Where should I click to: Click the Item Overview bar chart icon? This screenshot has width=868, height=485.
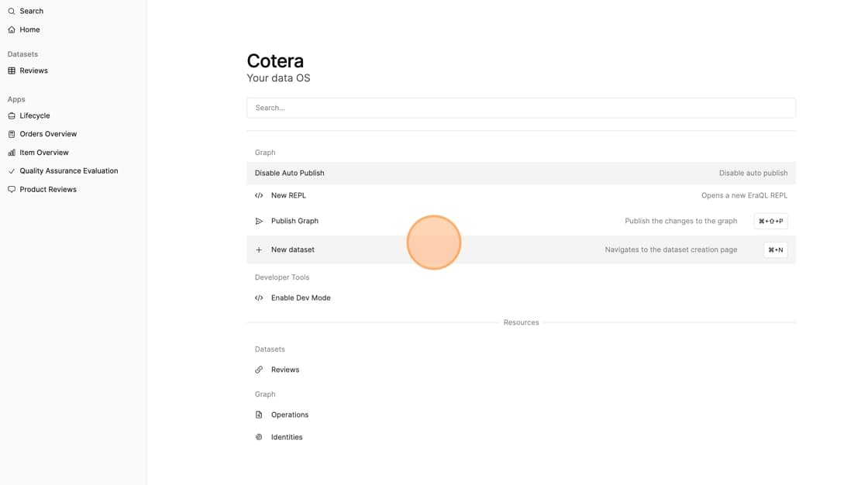tap(12, 153)
